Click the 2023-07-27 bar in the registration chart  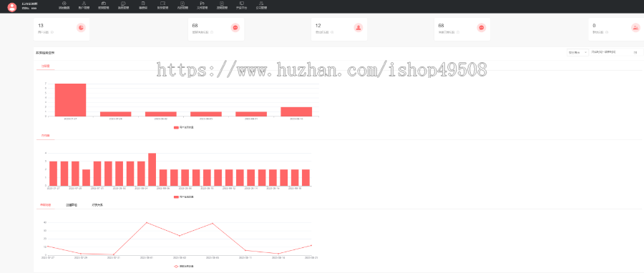(70, 100)
